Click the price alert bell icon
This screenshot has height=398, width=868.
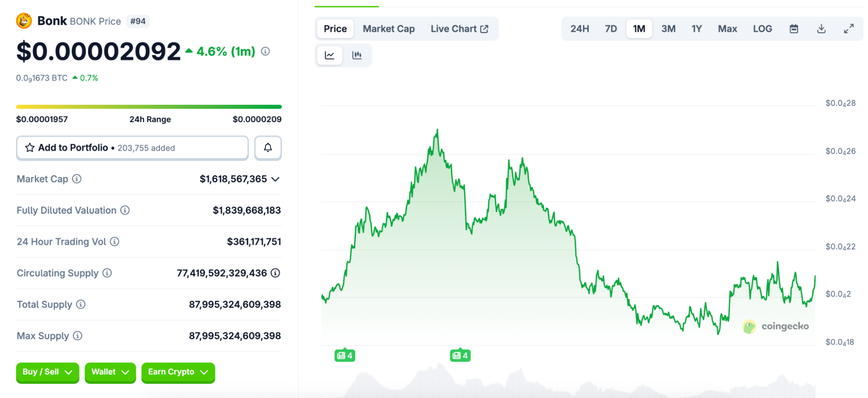268,148
